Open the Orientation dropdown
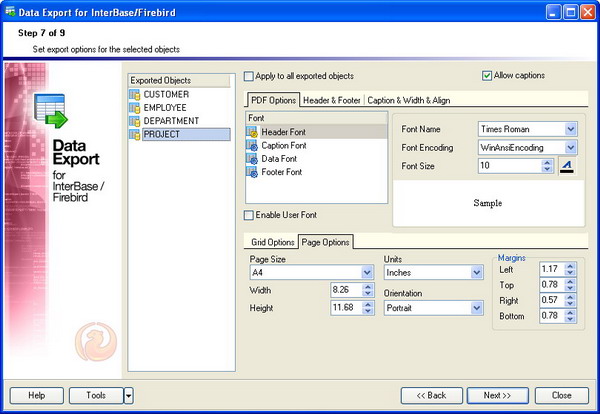 [x=476, y=308]
